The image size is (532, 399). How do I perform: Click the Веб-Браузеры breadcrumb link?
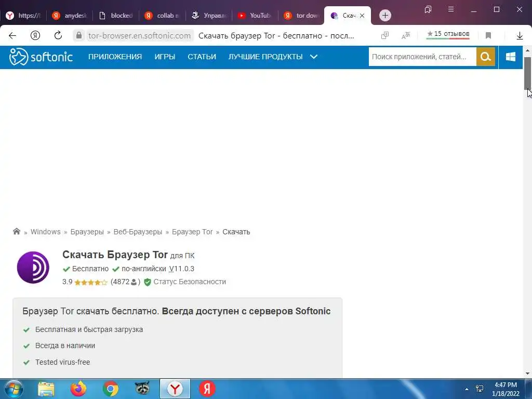(x=138, y=232)
